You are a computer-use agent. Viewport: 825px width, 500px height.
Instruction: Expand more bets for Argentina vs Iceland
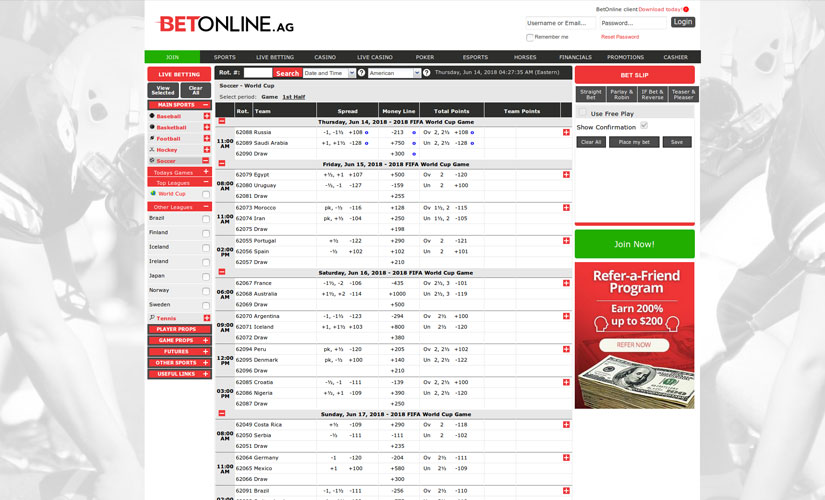tap(566, 316)
